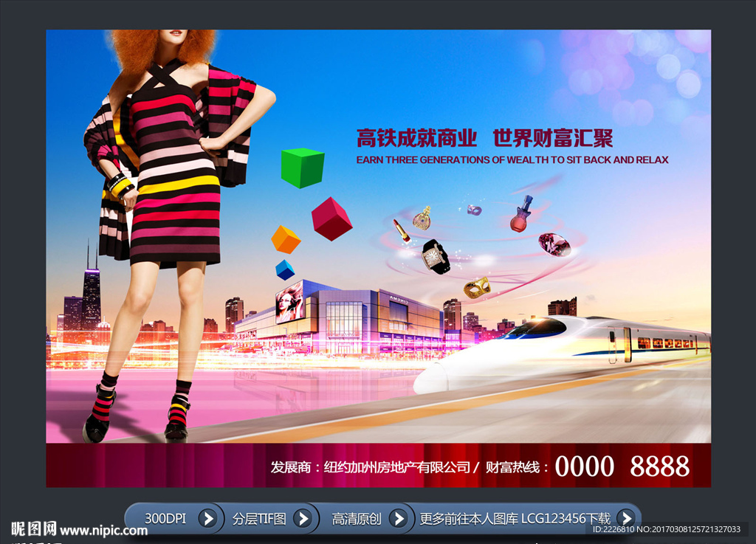Click the developer text 纽约加州房地产有限公司
Image resolution: width=756 pixels, height=544 pixels.
click(x=396, y=467)
